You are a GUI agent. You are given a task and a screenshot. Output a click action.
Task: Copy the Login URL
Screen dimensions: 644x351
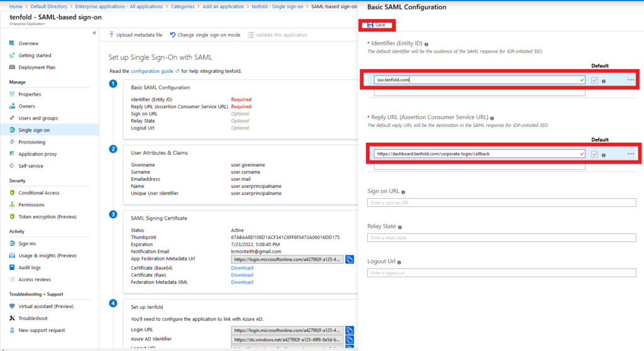click(350, 330)
